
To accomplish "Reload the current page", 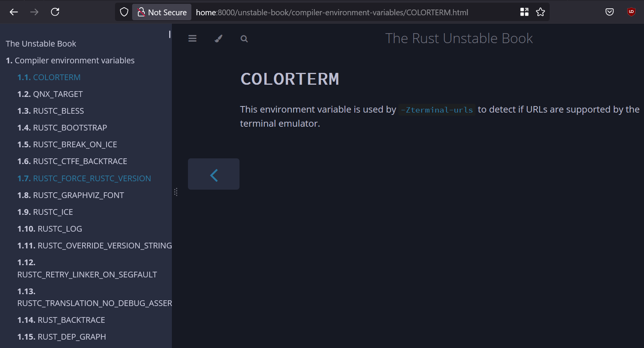I will point(55,12).
